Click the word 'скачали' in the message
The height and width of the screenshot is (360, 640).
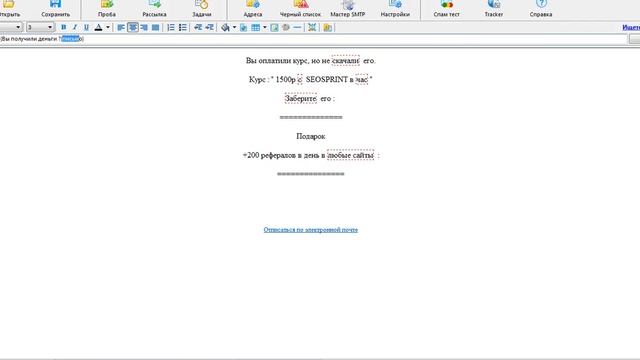point(346,60)
